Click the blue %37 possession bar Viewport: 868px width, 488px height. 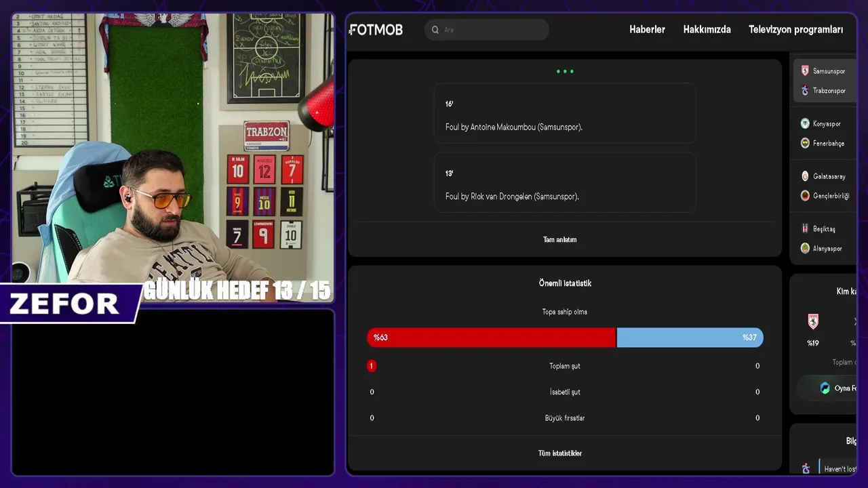click(690, 338)
